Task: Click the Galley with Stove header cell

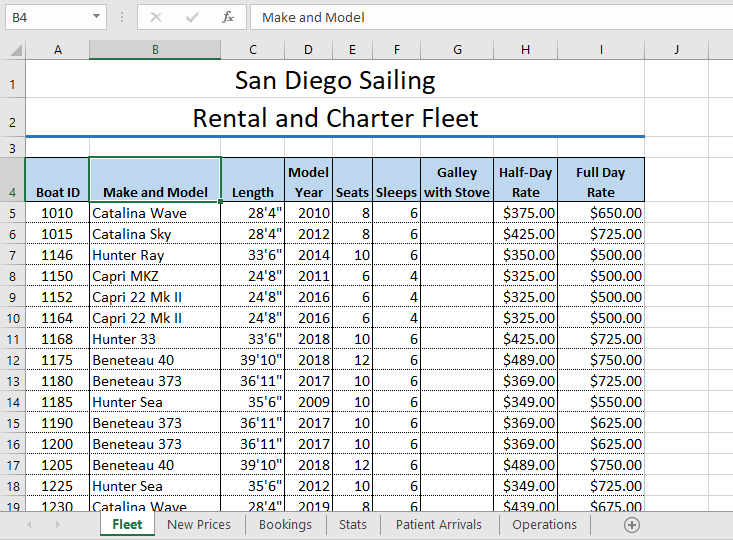Action: pos(457,181)
